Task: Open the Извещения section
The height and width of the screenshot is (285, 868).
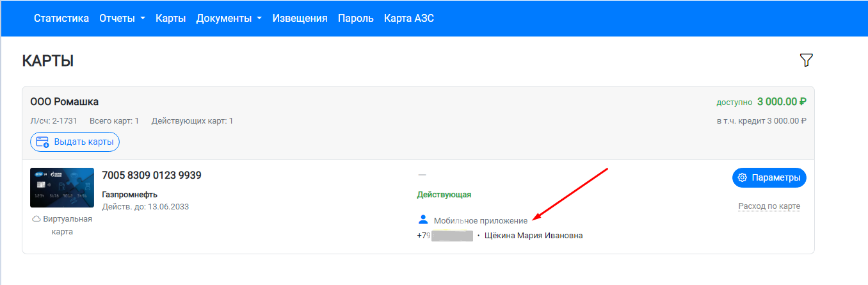Action: pyautogui.click(x=300, y=19)
